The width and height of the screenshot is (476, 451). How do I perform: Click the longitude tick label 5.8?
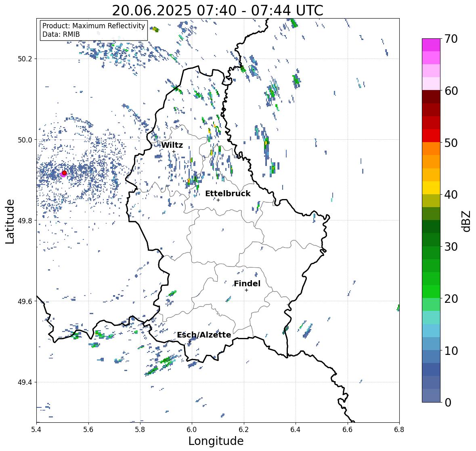coord(140,429)
